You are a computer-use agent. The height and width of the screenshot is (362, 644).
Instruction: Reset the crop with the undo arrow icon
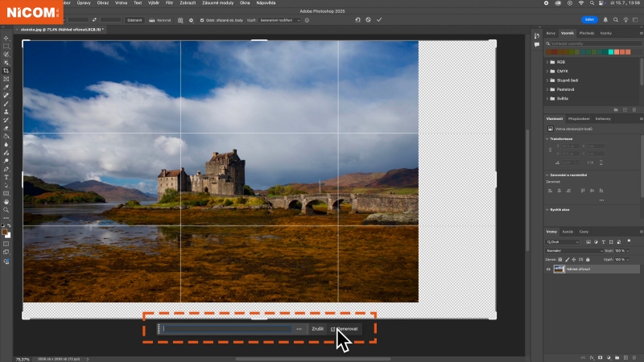(x=357, y=19)
